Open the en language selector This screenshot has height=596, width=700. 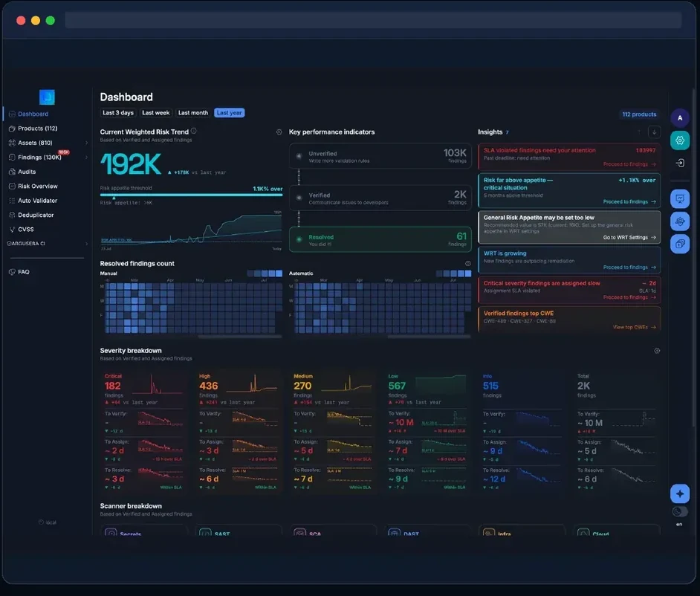(679, 524)
